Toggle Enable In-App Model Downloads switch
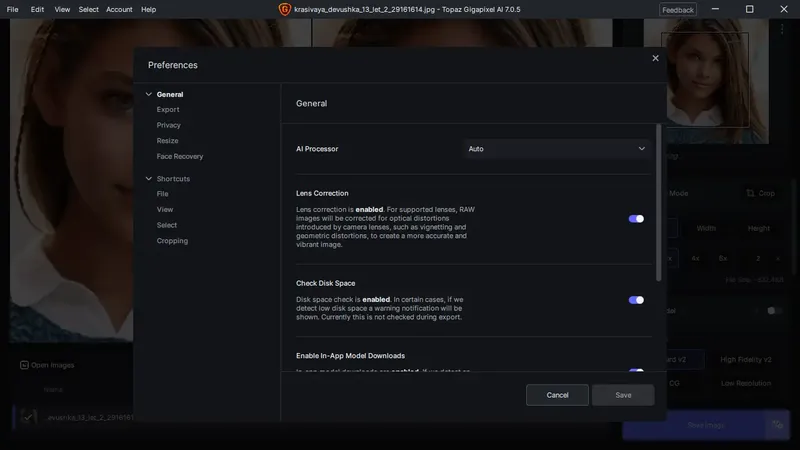This screenshot has width=800, height=450. coord(636,370)
